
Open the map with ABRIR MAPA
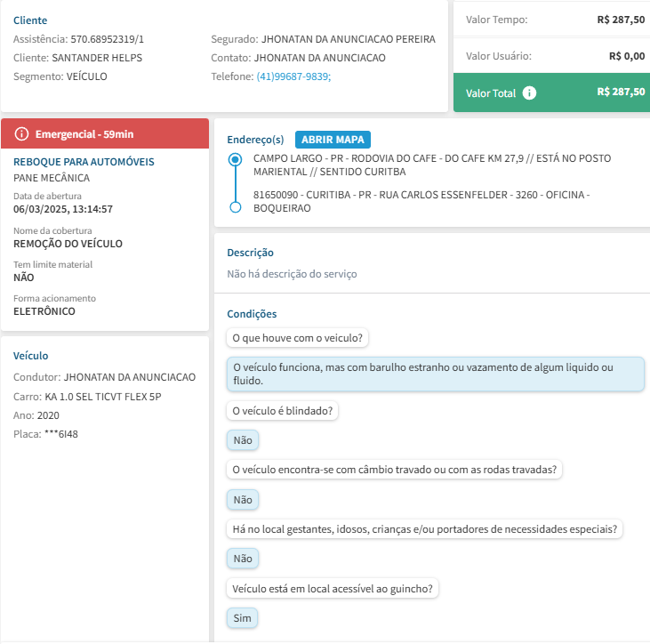[x=333, y=140]
